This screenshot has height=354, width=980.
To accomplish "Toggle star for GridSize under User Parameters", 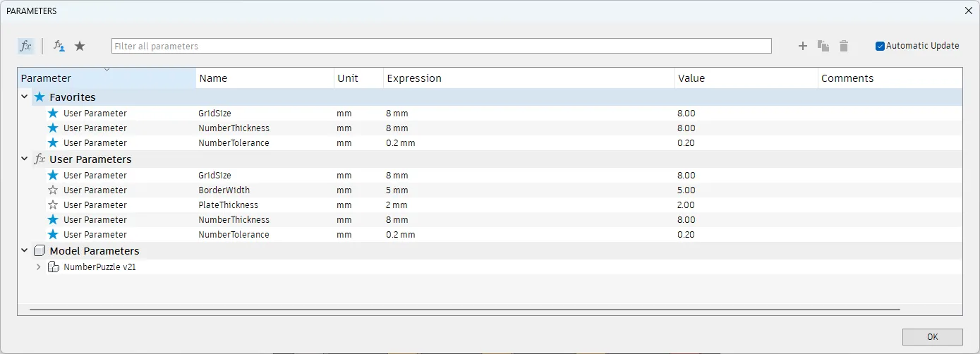I will point(53,175).
